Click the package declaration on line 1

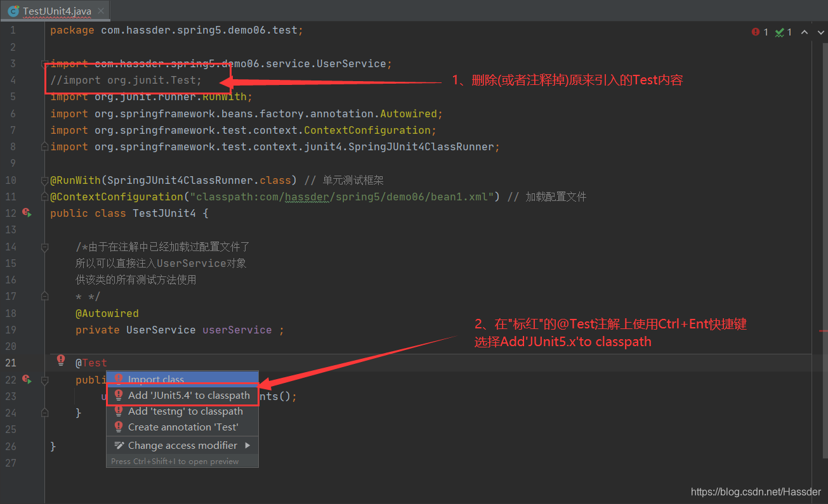177,30
